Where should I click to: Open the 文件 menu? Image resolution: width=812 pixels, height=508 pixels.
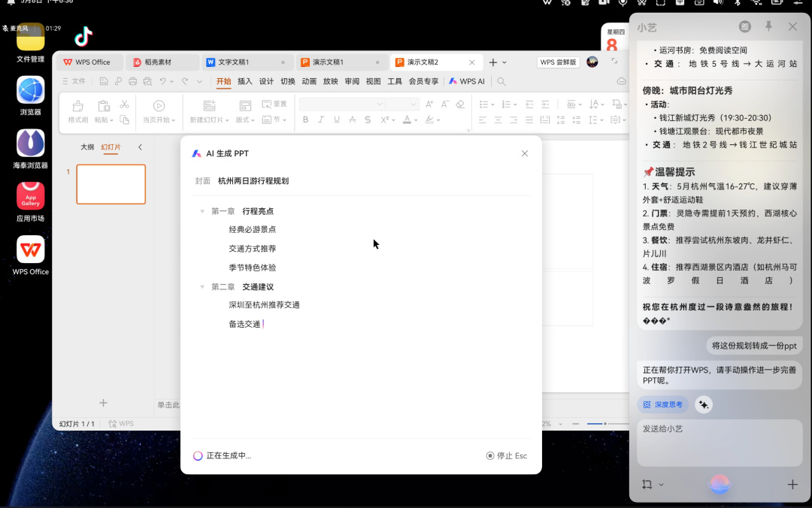74,81
